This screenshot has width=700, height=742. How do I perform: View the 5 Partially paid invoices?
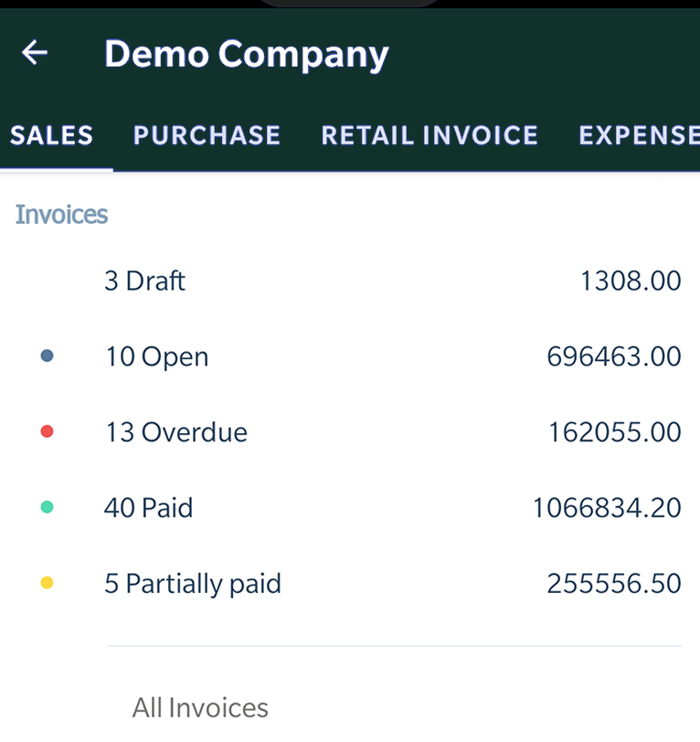point(192,583)
